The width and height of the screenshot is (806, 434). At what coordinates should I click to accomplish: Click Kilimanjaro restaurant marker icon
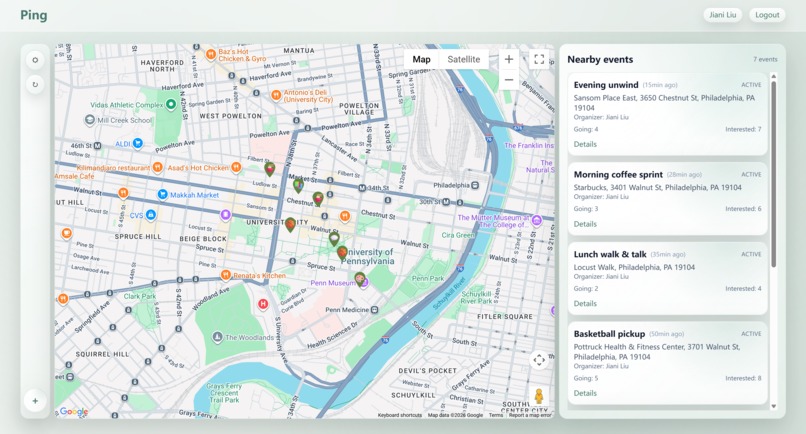click(x=158, y=167)
